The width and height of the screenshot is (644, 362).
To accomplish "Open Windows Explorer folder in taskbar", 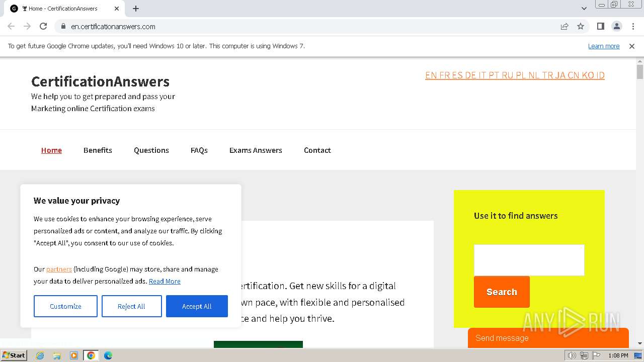I will coord(57,355).
